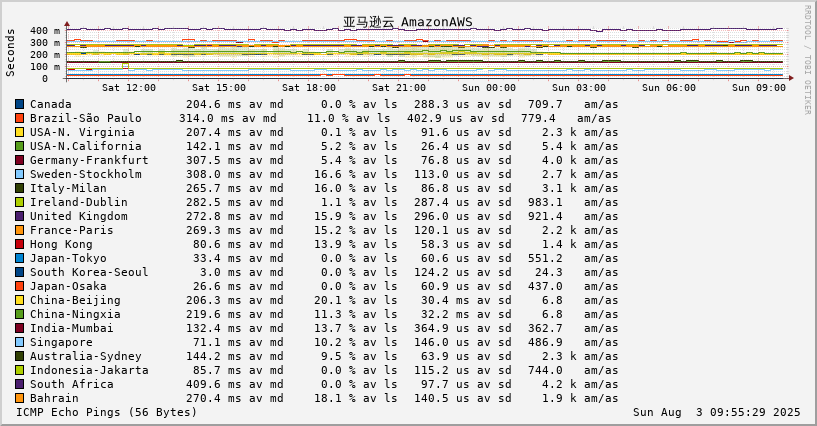Select the 'Singapore' legend label
The image size is (817, 426).
(x=61, y=342)
